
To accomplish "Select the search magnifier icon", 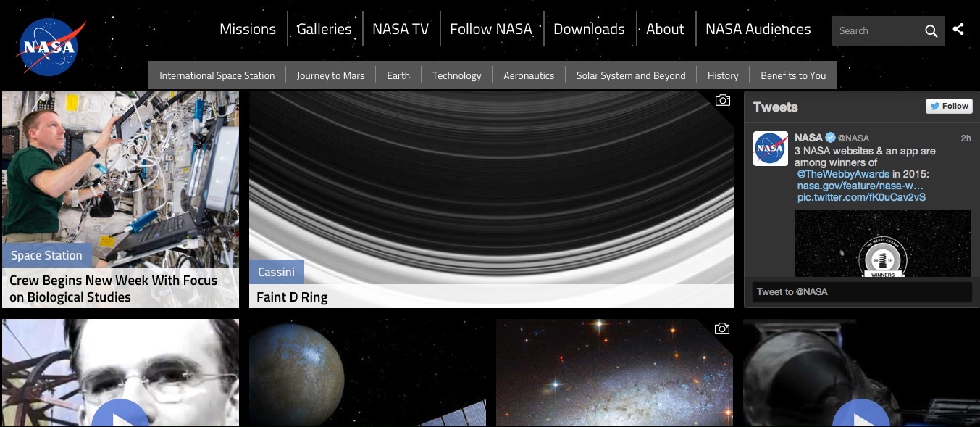I will tap(931, 32).
